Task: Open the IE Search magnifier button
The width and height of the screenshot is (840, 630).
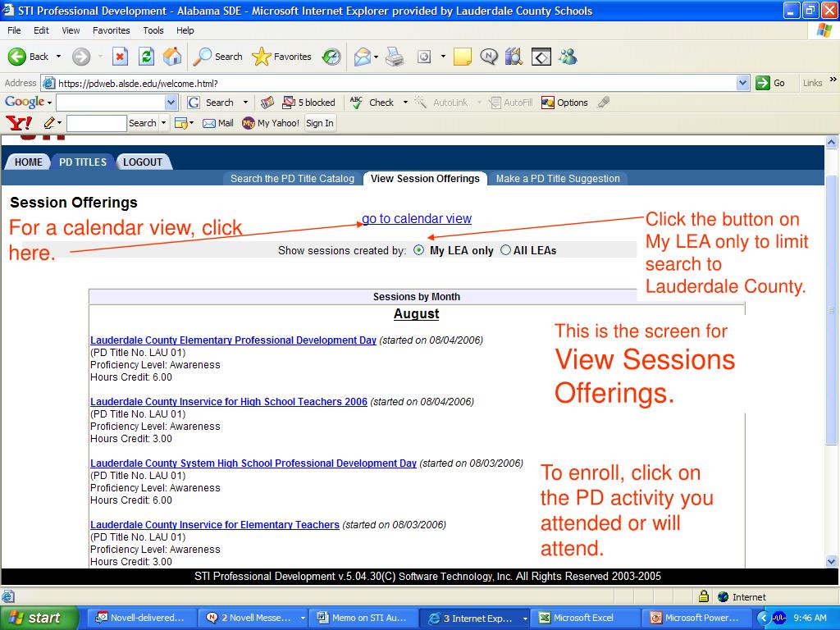Action: [x=217, y=57]
